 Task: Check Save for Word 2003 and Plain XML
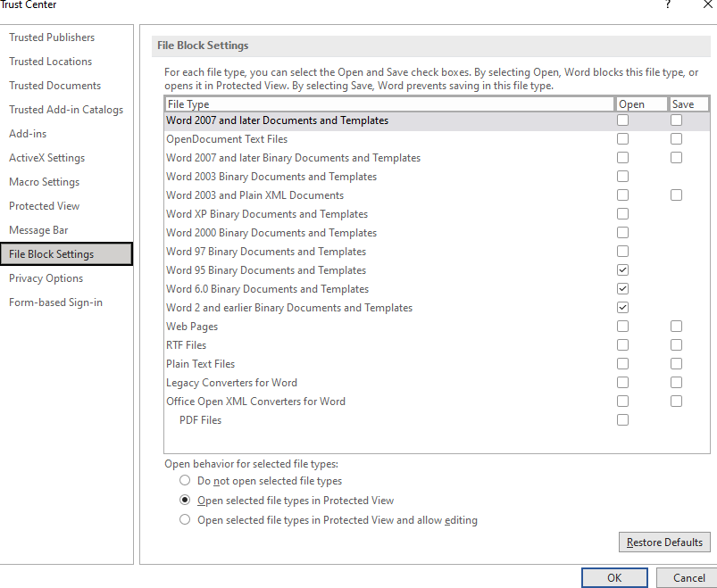676,195
